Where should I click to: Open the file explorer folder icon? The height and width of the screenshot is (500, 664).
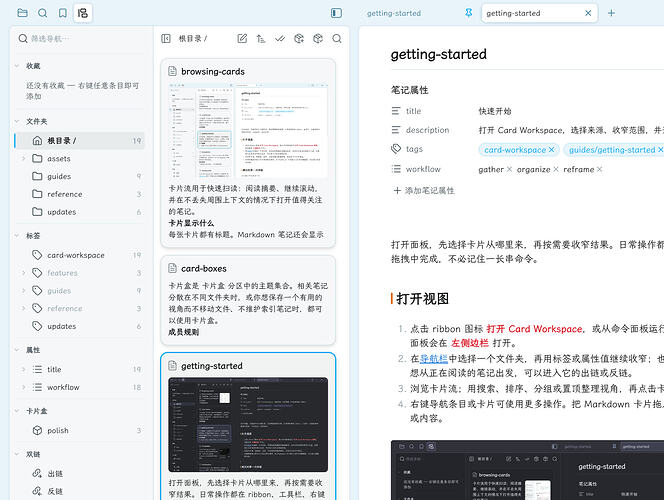[22, 13]
